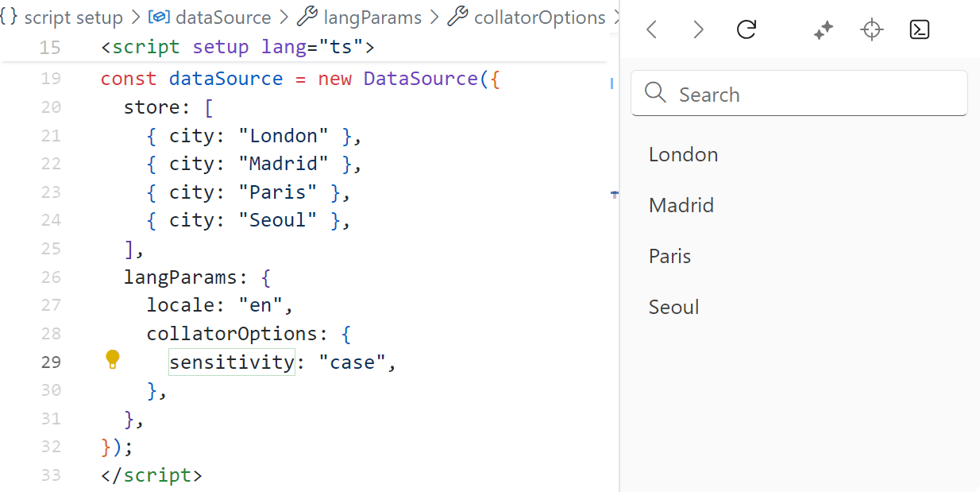Click the highlighted sensitivity property in the code

tap(231, 361)
